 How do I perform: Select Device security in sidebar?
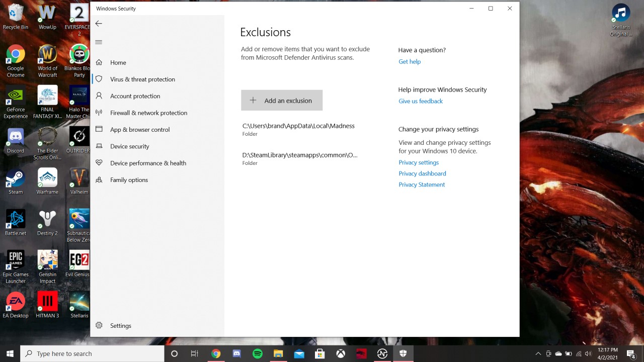[x=130, y=146]
